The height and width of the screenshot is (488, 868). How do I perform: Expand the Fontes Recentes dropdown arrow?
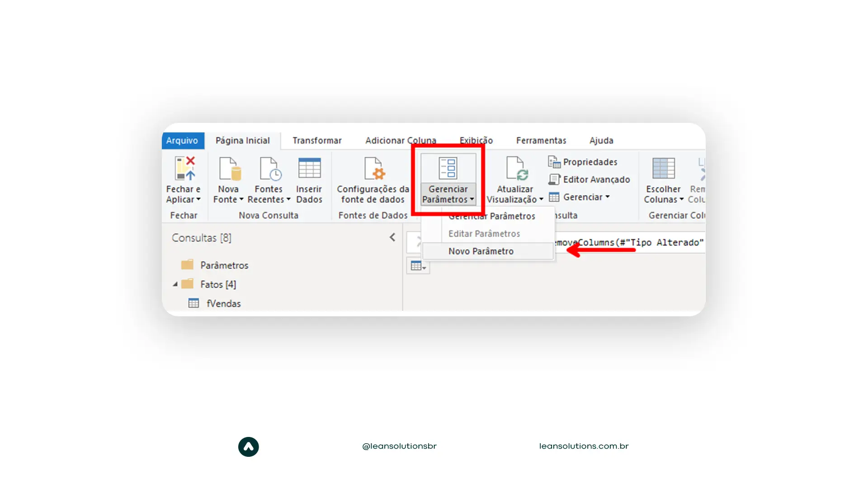pyautogui.click(x=288, y=199)
